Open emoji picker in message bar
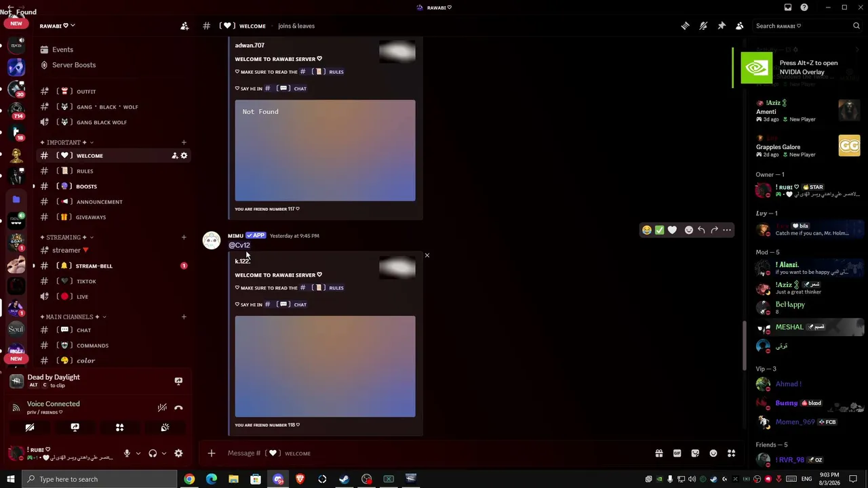Screen dimensions: 868x488 713,453
